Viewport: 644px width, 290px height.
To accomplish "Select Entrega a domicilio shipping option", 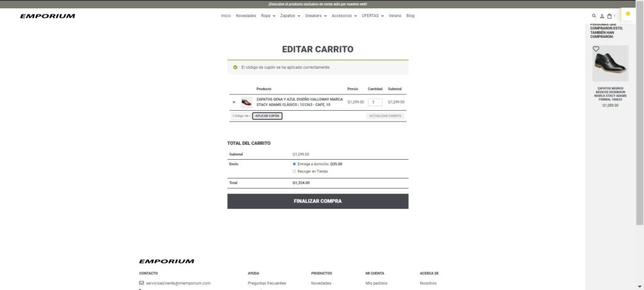I will [x=294, y=164].
